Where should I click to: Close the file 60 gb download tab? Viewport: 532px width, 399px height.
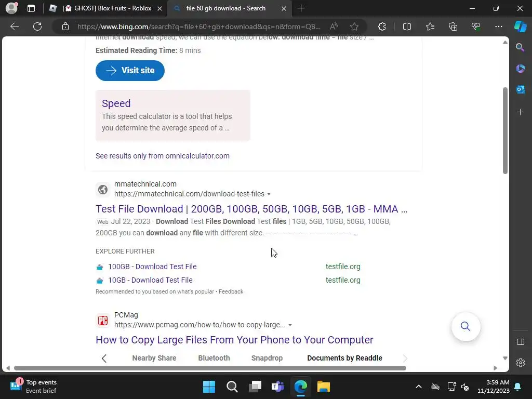pyautogui.click(x=284, y=8)
